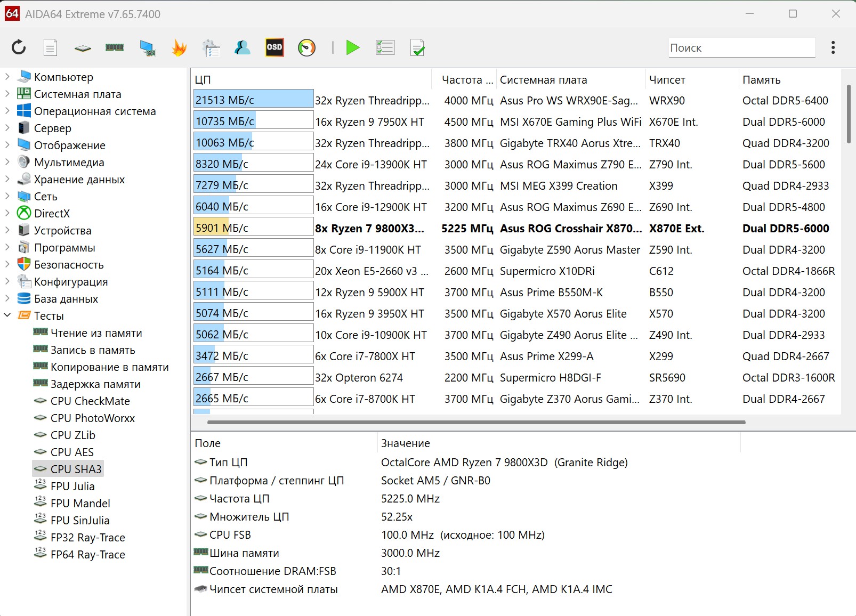
Task: Sort by the Память column header
Action: 790,80
